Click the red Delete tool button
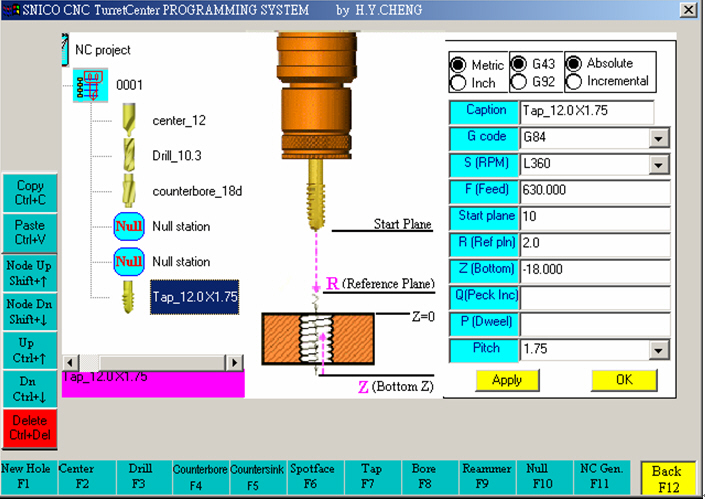 pyautogui.click(x=30, y=429)
